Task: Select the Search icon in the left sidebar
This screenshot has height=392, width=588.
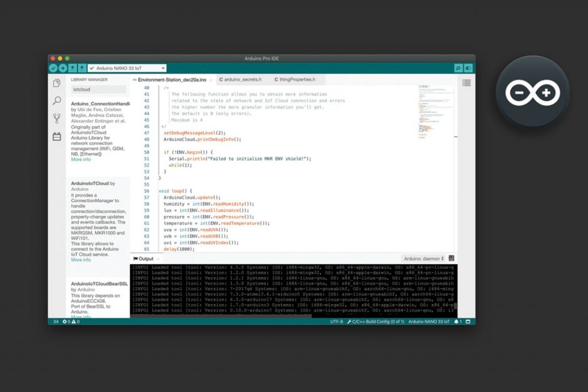Action: tap(56, 100)
